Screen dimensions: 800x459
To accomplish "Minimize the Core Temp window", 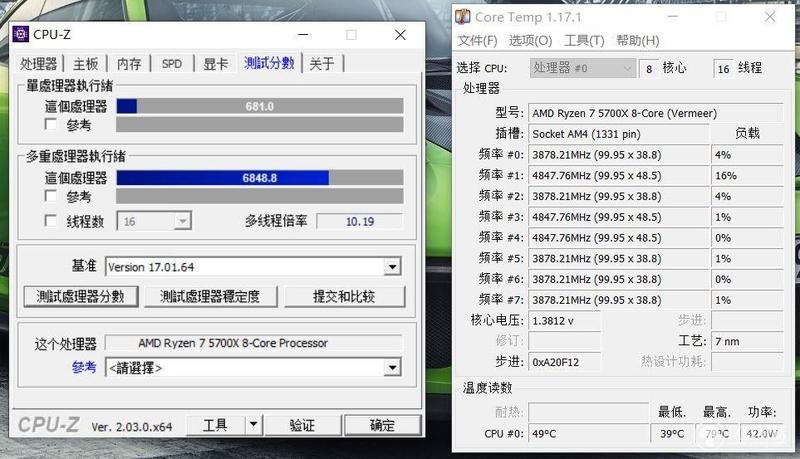I will point(673,17).
